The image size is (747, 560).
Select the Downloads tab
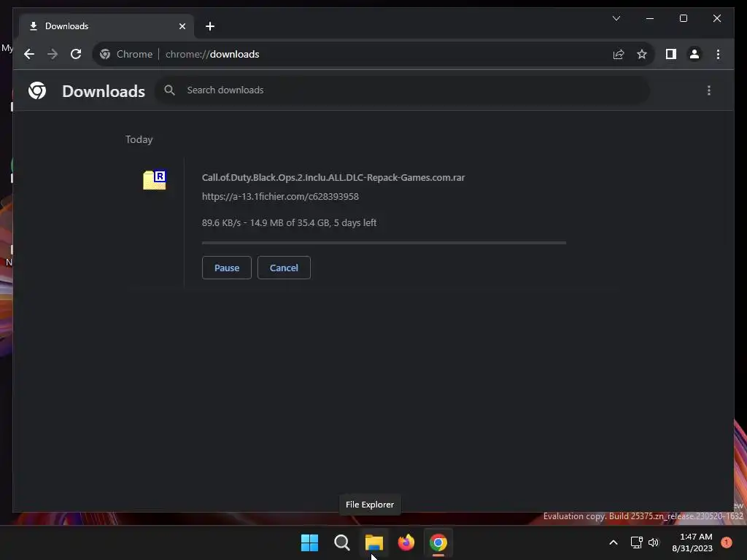coord(107,26)
